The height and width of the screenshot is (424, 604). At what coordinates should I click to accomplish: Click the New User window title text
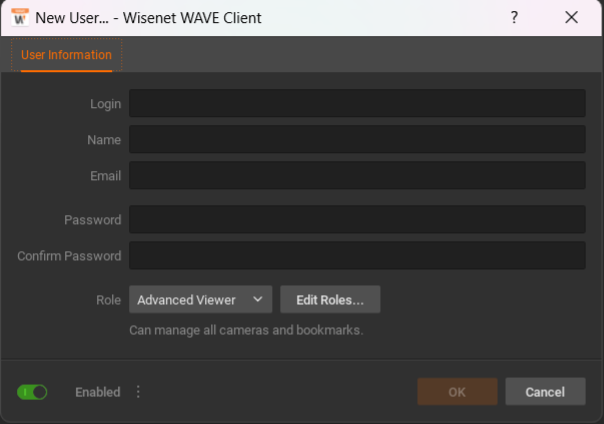[148, 18]
